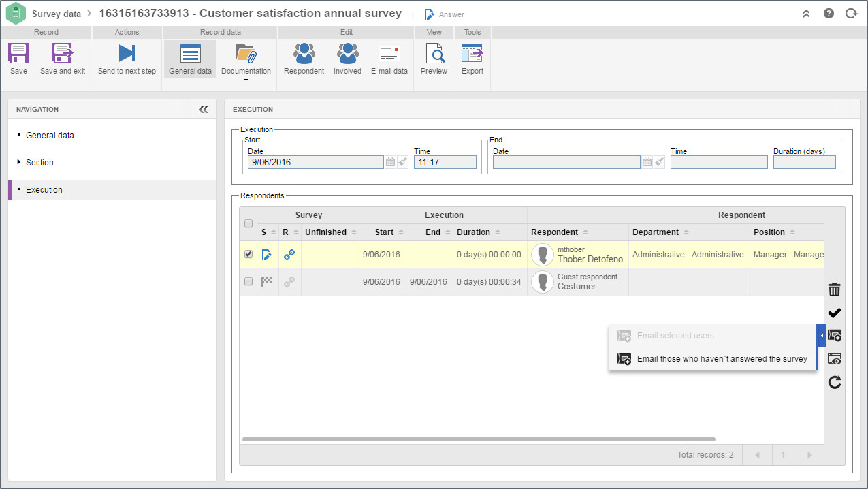This screenshot has width=868, height=489.
Task: Click the Duration (days) field
Action: pos(804,162)
